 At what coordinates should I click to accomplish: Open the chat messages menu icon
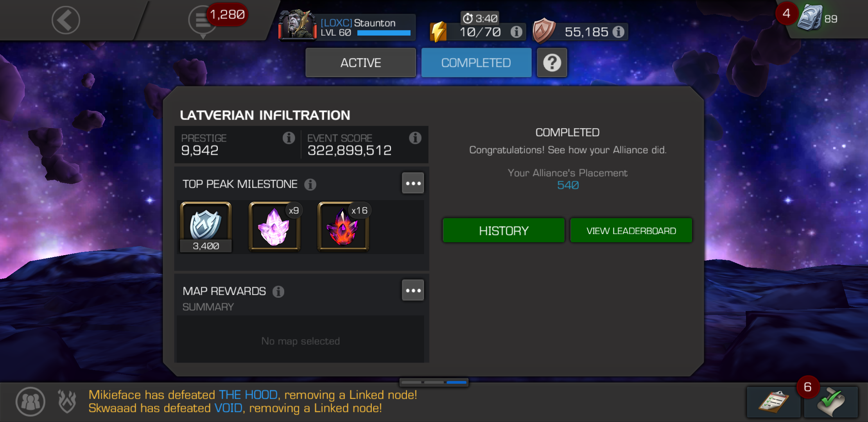click(x=203, y=20)
